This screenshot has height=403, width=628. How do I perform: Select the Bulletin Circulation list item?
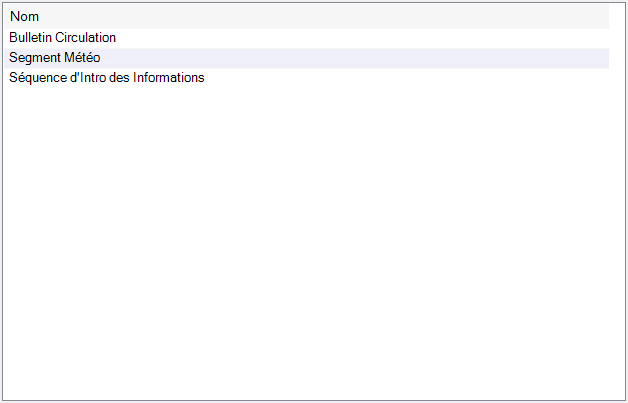point(307,38)
